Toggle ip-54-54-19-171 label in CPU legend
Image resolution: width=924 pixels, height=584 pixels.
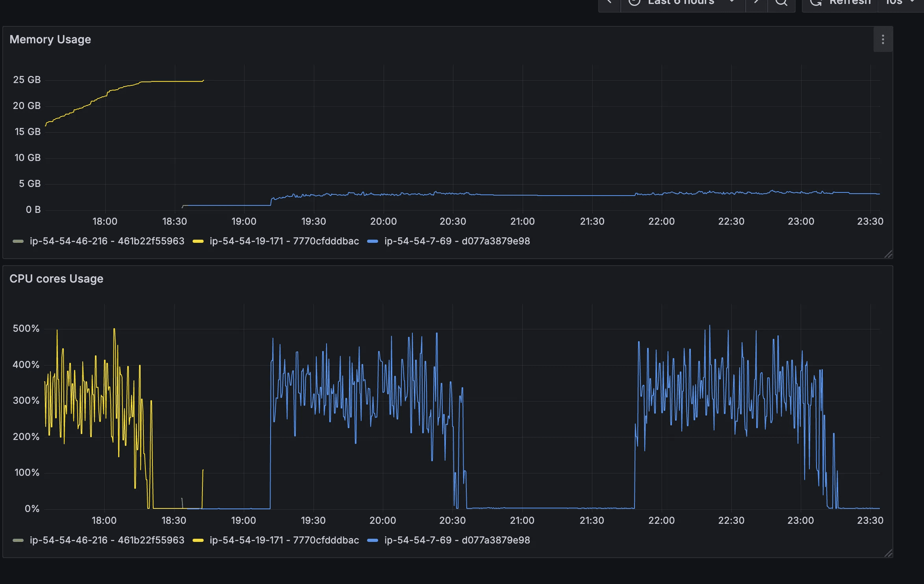(x=284, y=540)
